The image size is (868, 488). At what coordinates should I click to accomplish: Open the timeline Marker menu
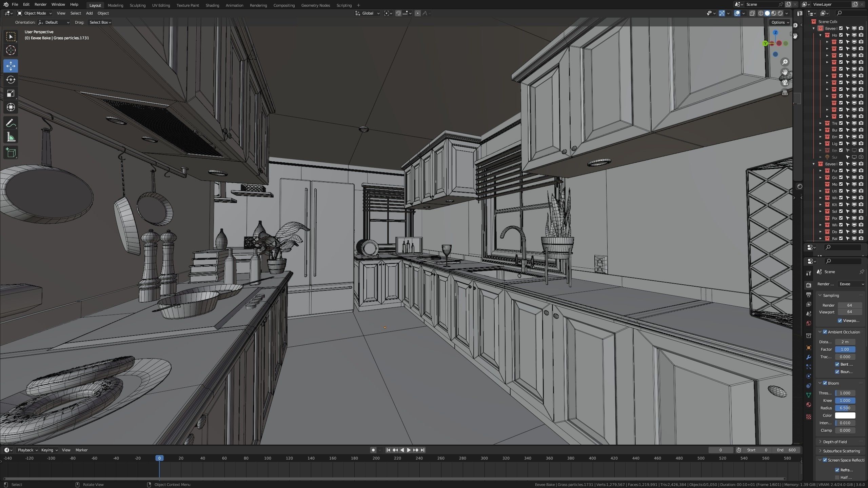click(x=81, y=450)
